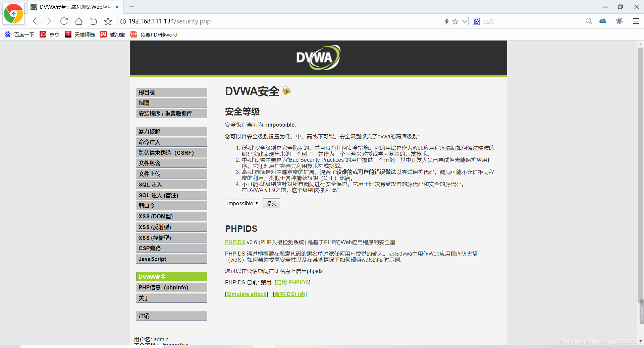The image size is (644, 348).
Task: Close the DVWA安全 browser tab
Action: tap(117, 7)
